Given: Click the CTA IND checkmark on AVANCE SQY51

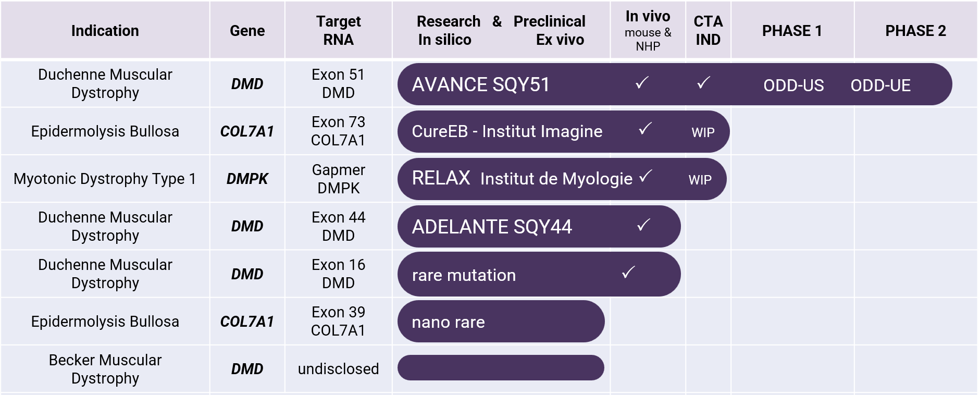Looking at the screenshot, I should click(x=703, y=82).
